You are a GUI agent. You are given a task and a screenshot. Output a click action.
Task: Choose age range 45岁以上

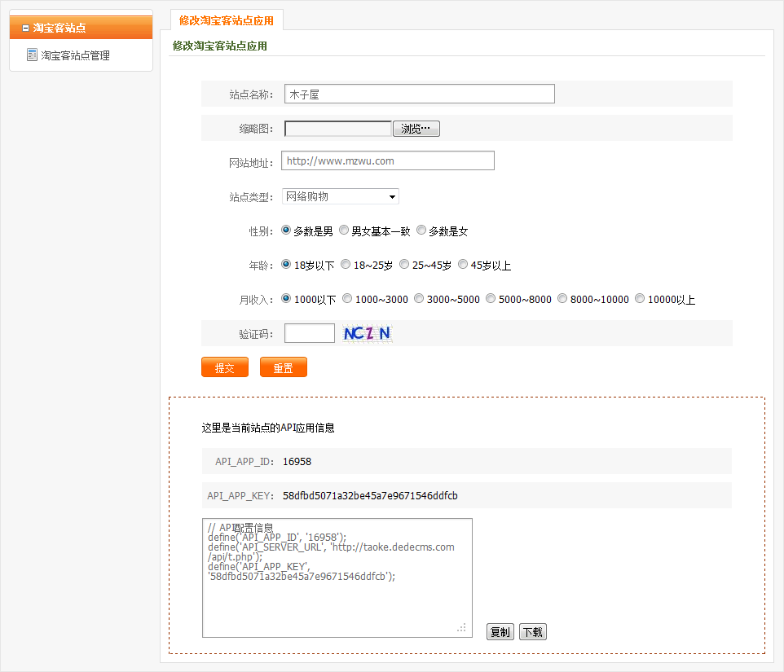[x=463, y=264]
